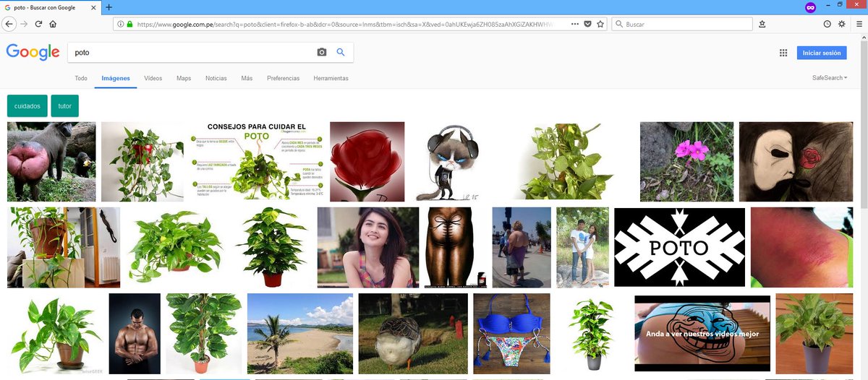Open the shirtless muscular man thumbnail

pyautogui.click(x=135, y=334)
